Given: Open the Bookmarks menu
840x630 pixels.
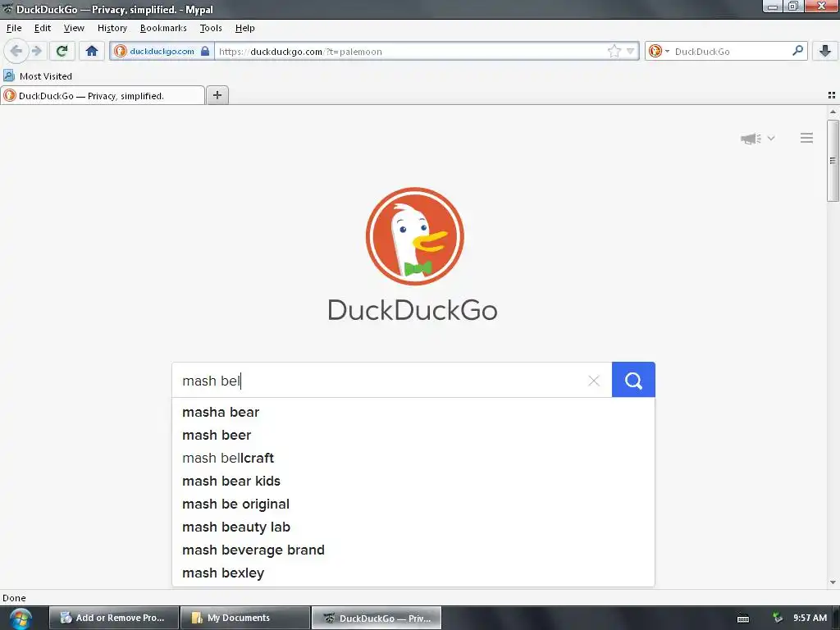Looking at the screenshot, I should 163,28.
